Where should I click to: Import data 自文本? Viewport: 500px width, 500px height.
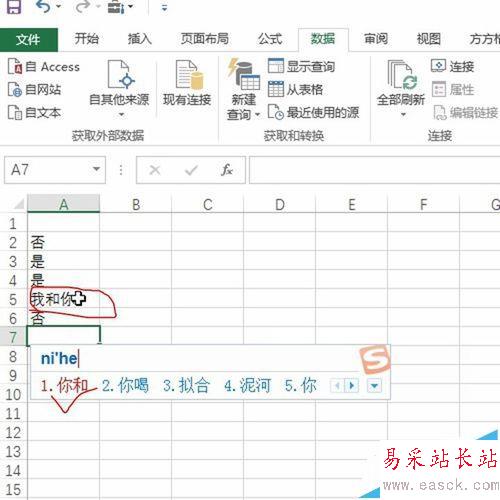pyautogui.click(x=34, y=113)
